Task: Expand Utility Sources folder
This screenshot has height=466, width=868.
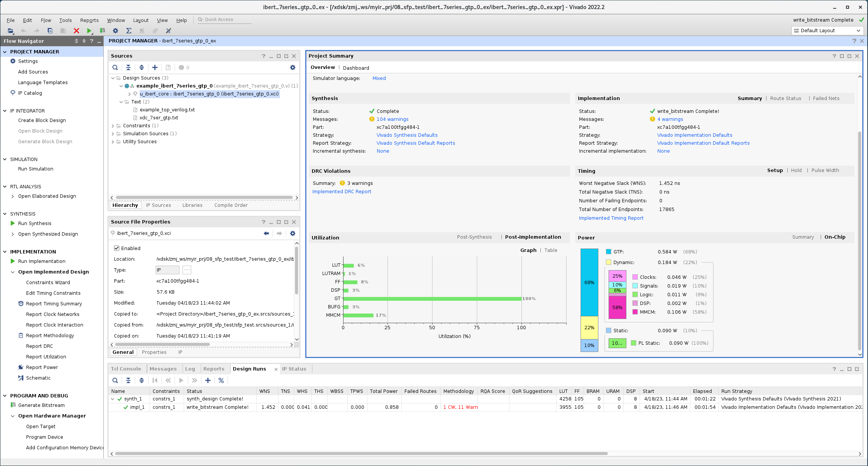Action: (x=113, y=142)
